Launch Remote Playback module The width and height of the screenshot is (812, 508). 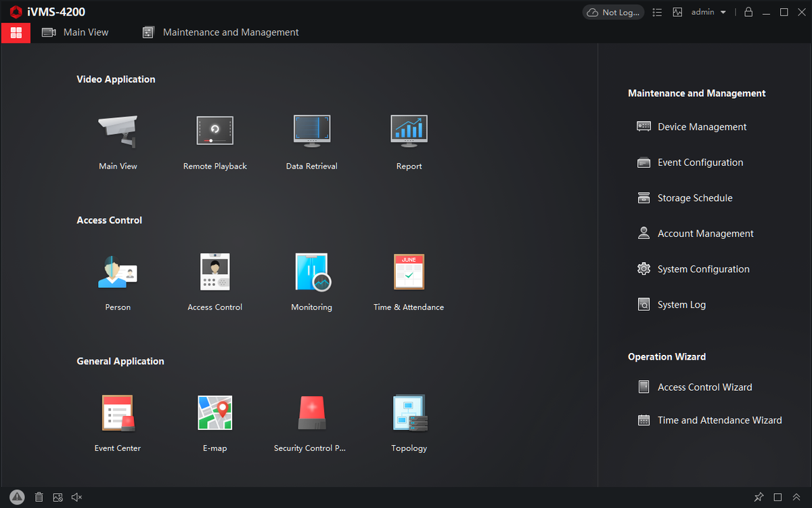(215, 131)
